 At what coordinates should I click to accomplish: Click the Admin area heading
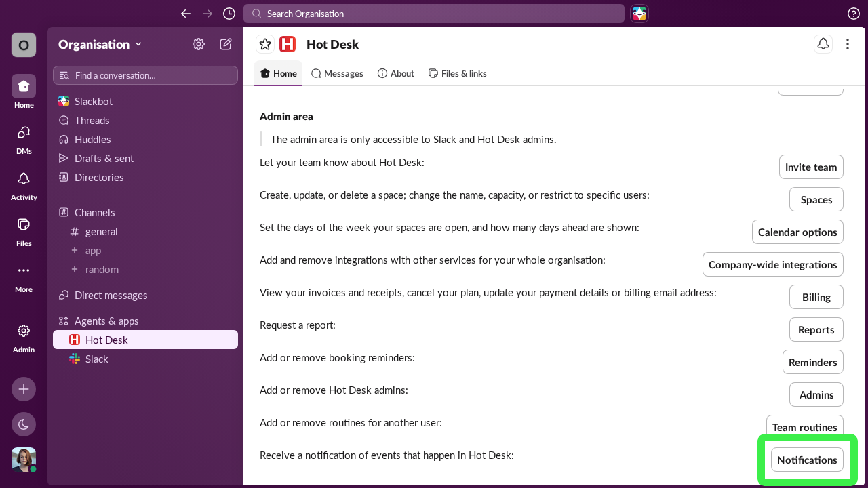click(x=286, y=117)
